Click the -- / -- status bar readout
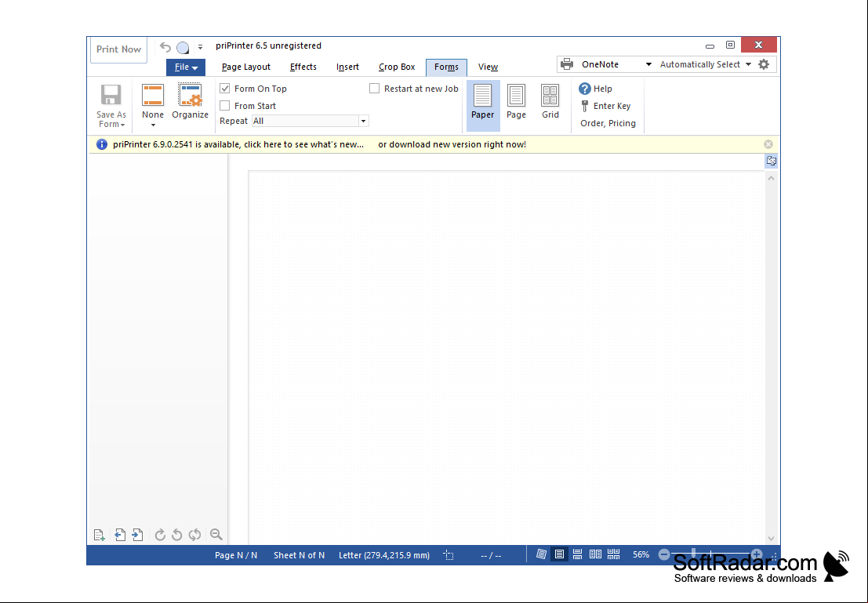 (x=491, y=555)
